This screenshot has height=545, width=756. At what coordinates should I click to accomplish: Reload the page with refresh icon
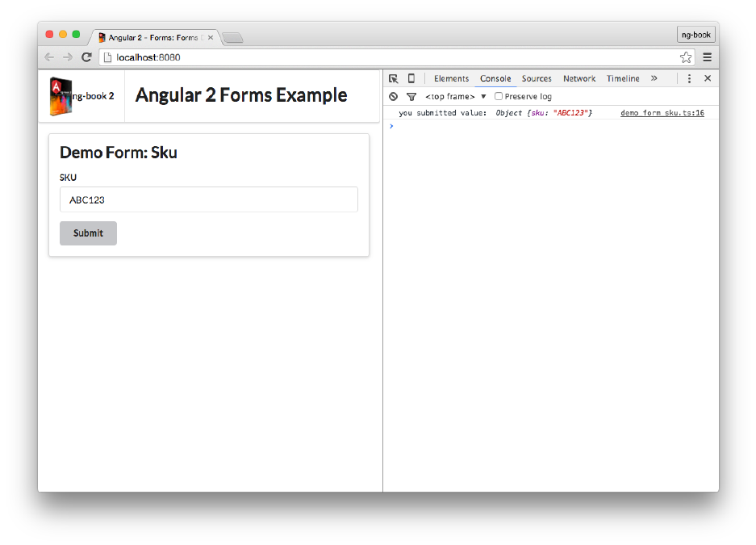pyautogui.click(x=87, y=57)
